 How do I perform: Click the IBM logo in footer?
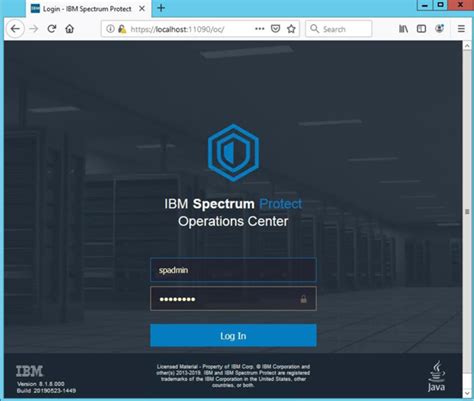tap(30, 371)
